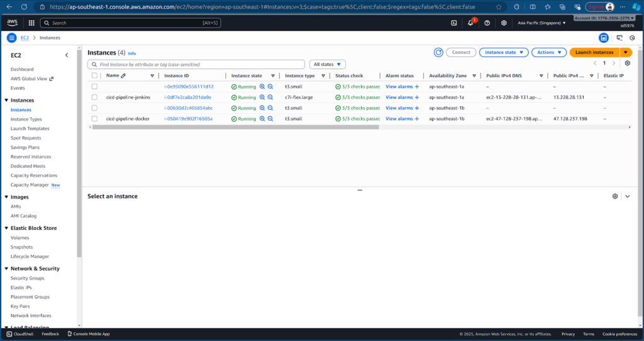The width and height of the screenshot is (644, 341).
Task: Open the notifications bell
Action: tap(470, 23)
